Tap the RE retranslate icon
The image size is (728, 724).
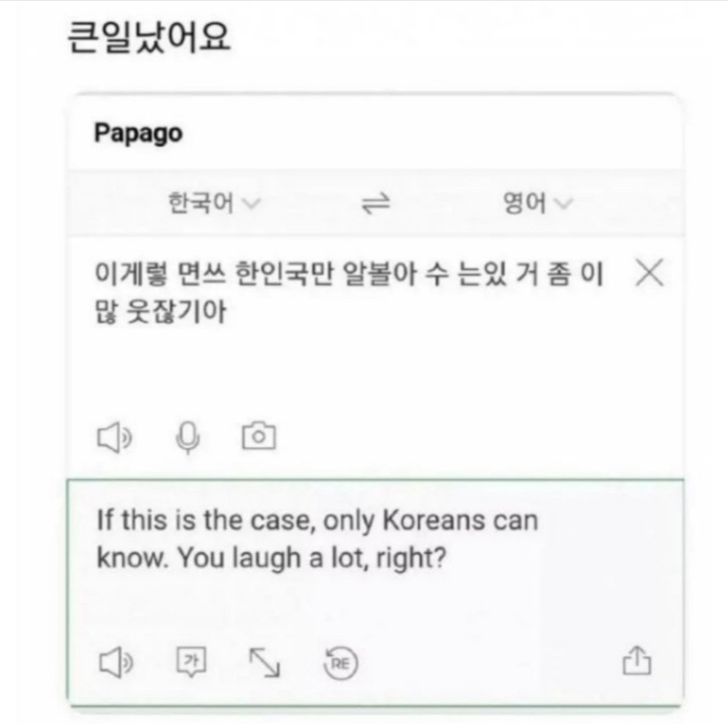(340, 663)
